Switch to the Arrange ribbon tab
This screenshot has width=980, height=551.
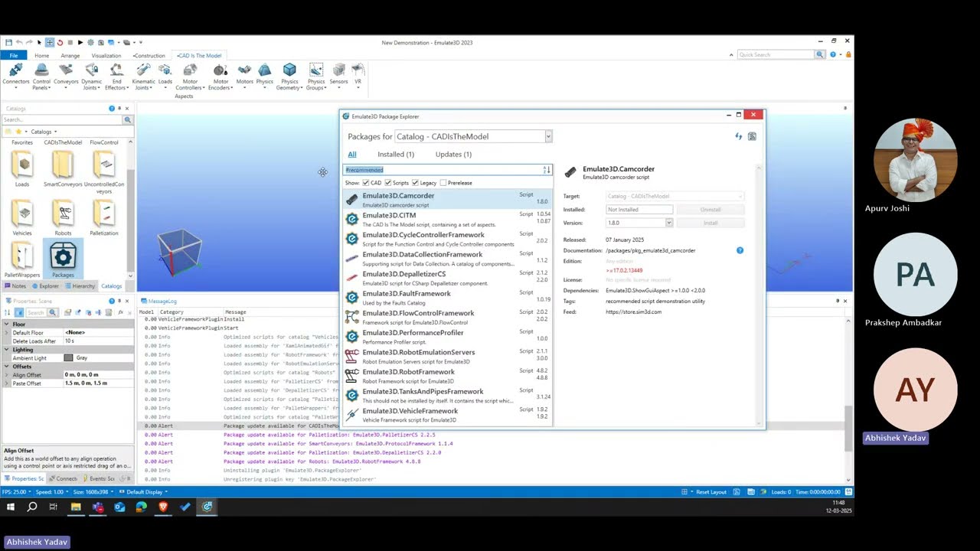point(70,55)
